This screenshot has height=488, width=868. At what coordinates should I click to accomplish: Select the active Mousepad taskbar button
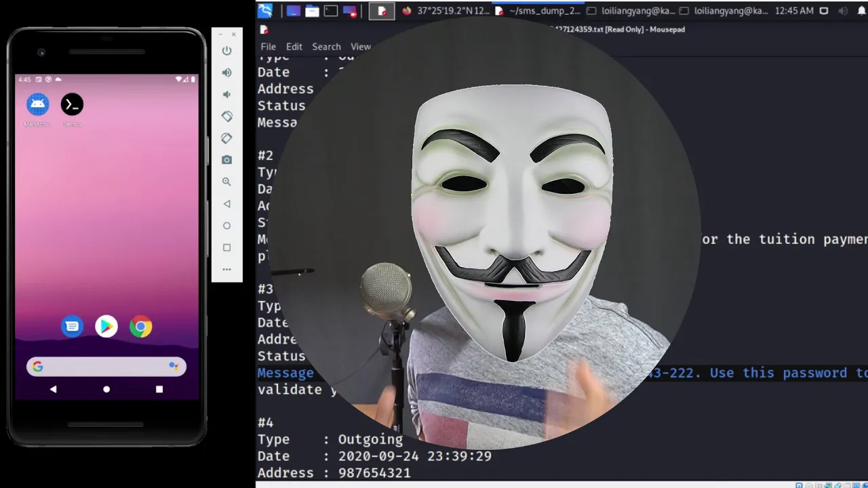(x=382, y=11)
